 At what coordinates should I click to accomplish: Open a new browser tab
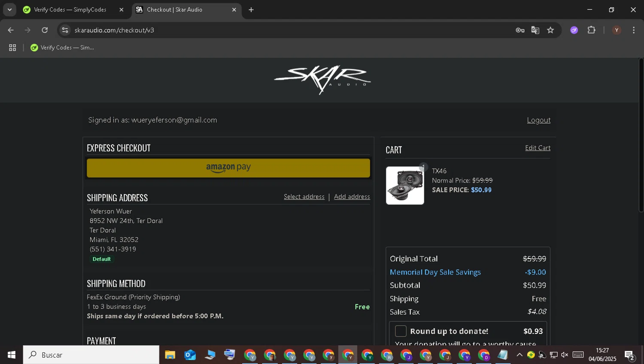click(x=251, y=9)
